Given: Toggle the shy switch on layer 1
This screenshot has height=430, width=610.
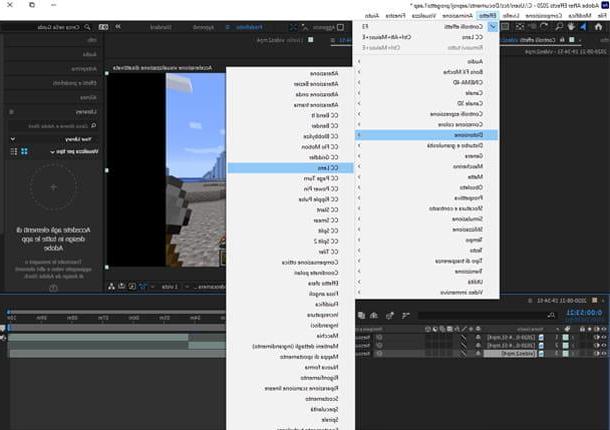Looking at the screenshot, I should [x=478, y=337].
